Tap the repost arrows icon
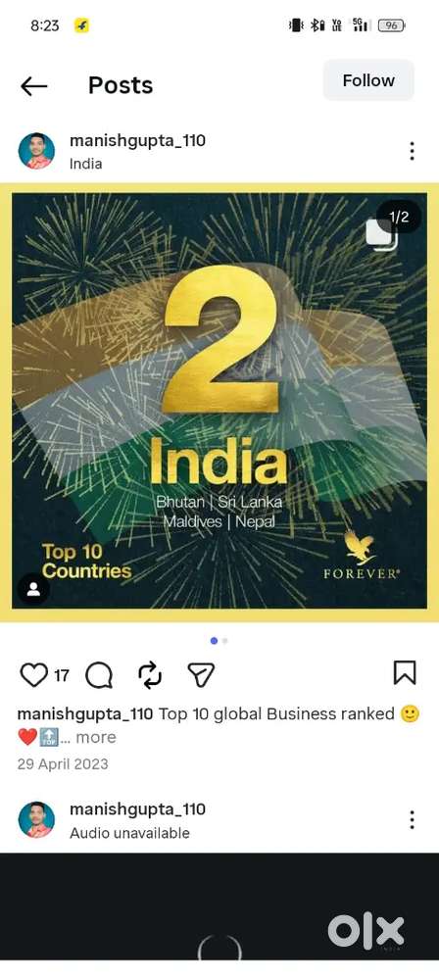 point(150,675)
